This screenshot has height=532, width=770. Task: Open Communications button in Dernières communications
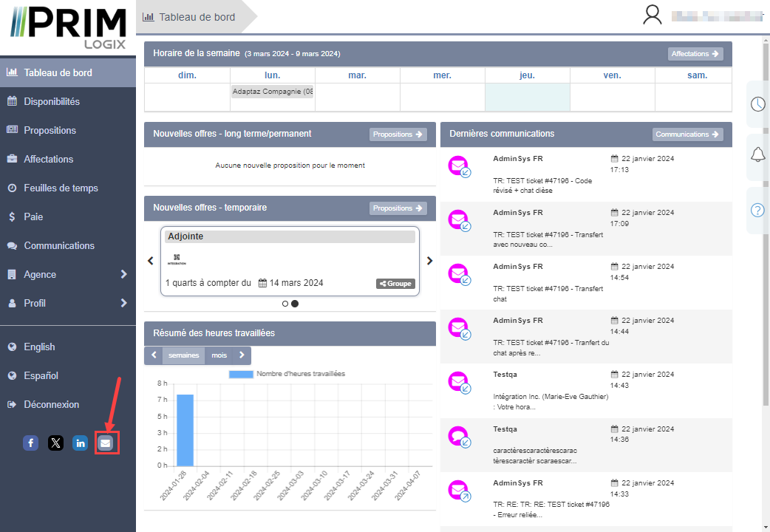click(x=687, y=134)
